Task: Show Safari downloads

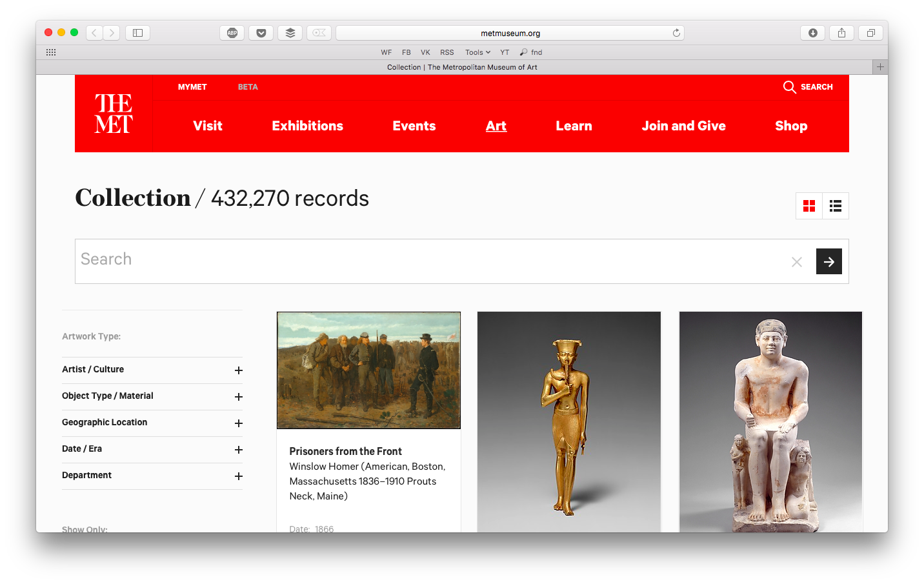Action: [x=813, y=33]
